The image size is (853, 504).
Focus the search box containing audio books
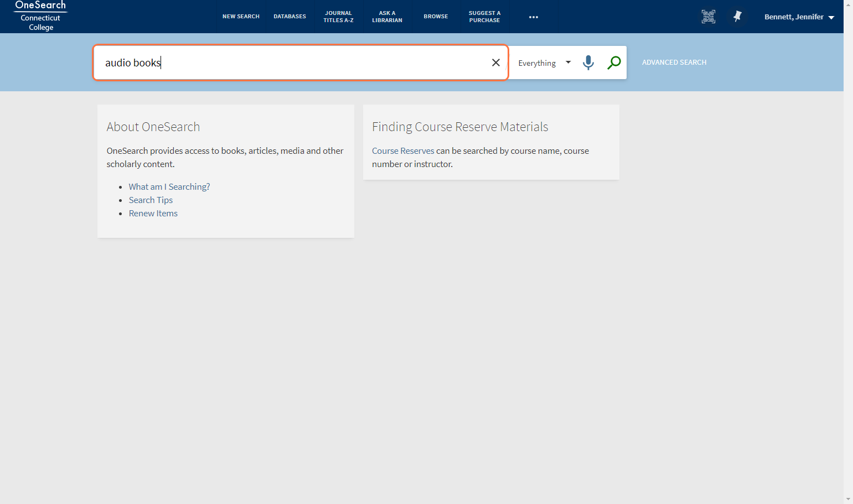click(x=301, y=63)
